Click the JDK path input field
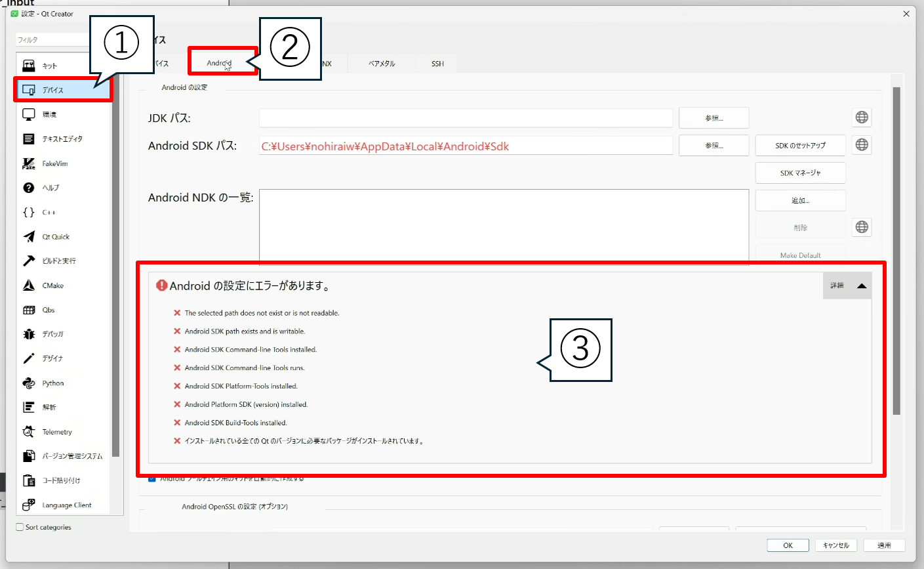 tap(466, 118)
